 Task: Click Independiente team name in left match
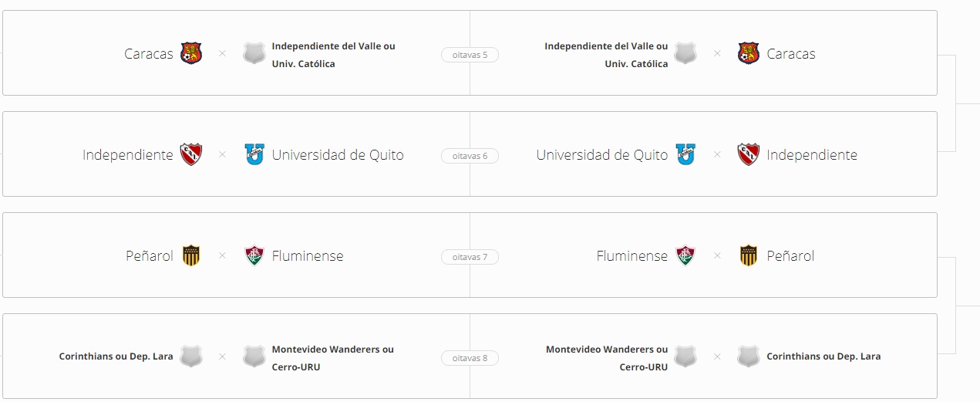128,155
